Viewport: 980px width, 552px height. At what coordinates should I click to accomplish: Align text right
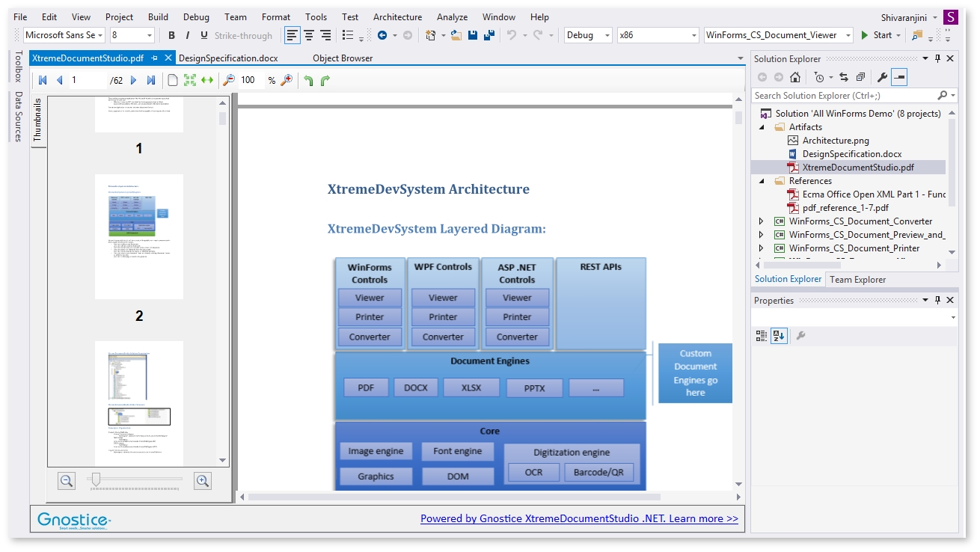point(325,35)
